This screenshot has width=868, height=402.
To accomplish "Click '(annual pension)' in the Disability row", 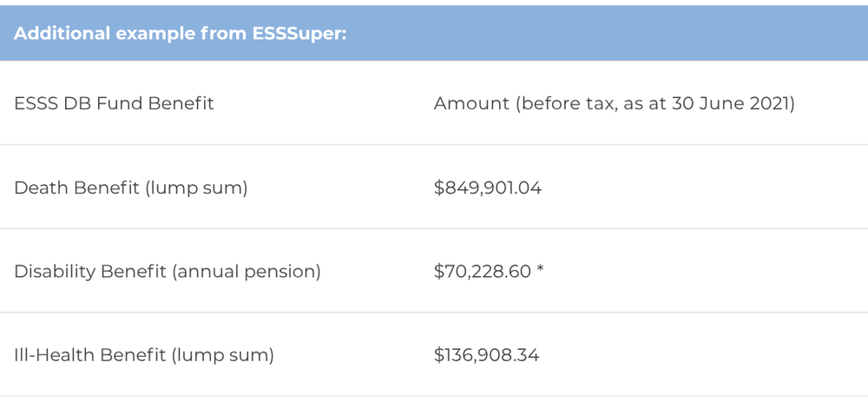I will click(x=246, y=271).
